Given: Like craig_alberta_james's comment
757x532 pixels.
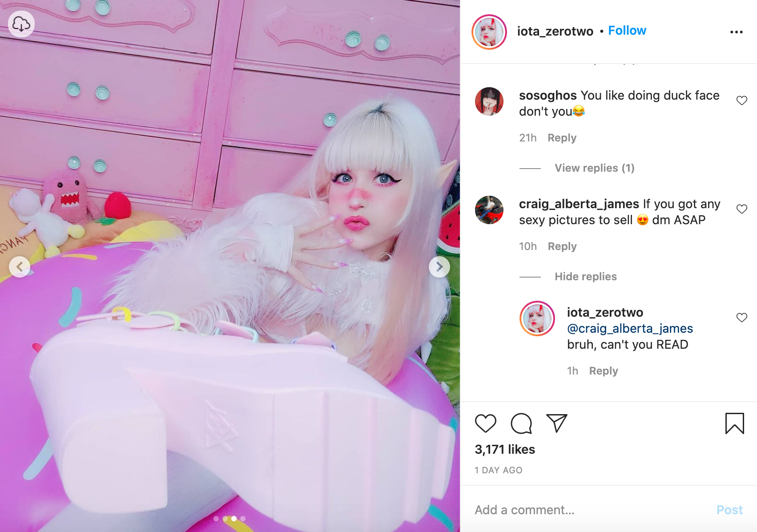Looking at the screenshot, I should pos(741,209).
